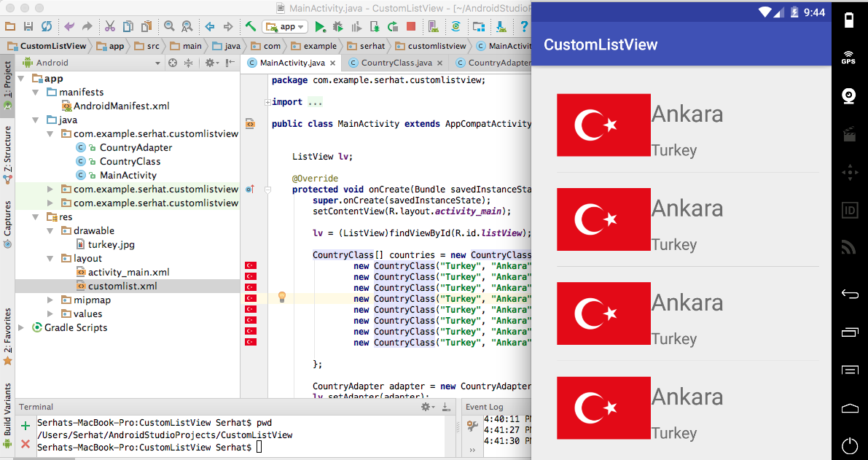Open the project panel gear settings
Screen dimensions: 868x460
(x=211, y=63)
